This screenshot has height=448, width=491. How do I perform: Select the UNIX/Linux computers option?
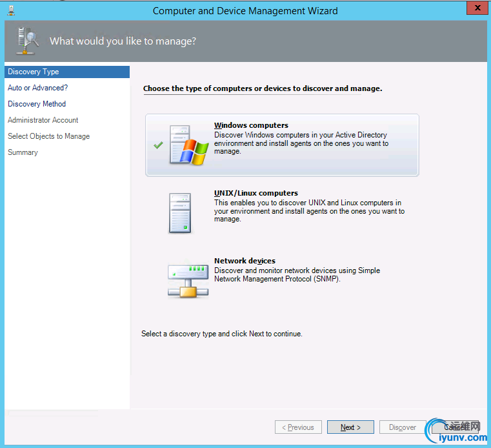click(x=282, y=213)
